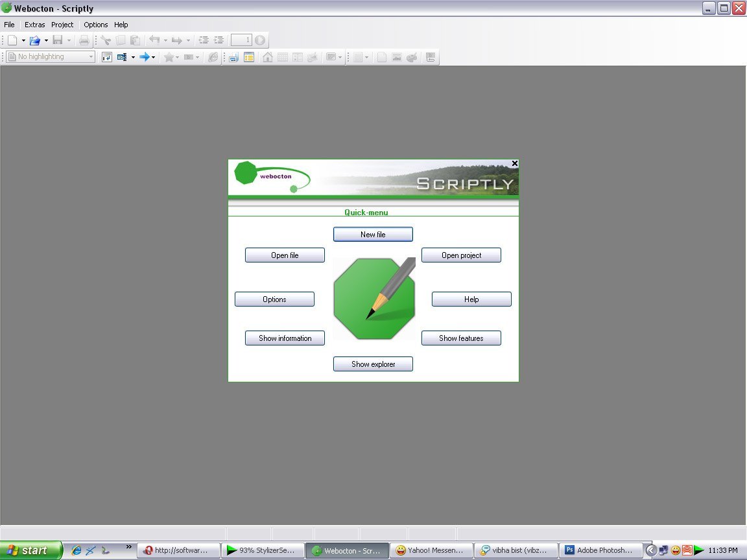747x560 pixels.
Task: Open the File menu
Action: (x=9, y=25)
